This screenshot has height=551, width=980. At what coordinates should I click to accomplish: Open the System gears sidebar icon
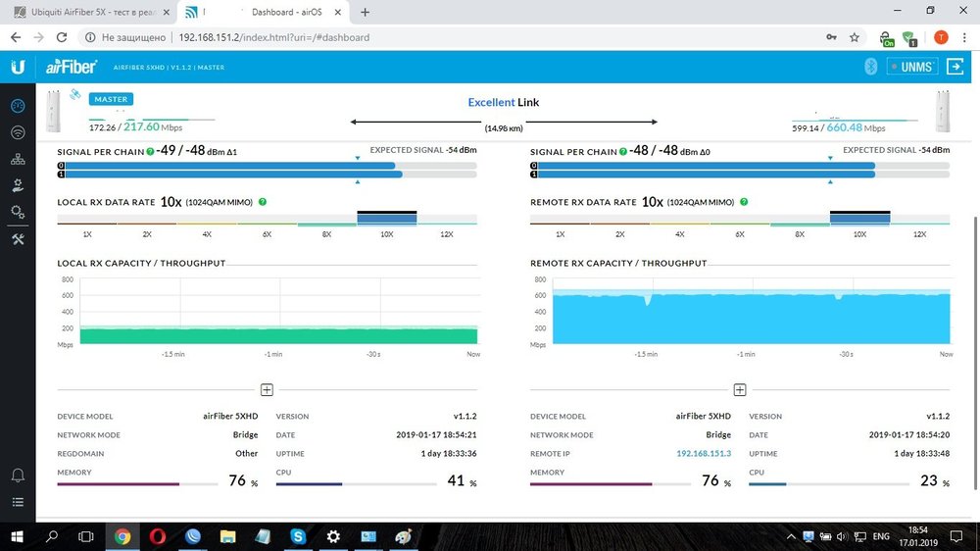(x=18, y=212)
